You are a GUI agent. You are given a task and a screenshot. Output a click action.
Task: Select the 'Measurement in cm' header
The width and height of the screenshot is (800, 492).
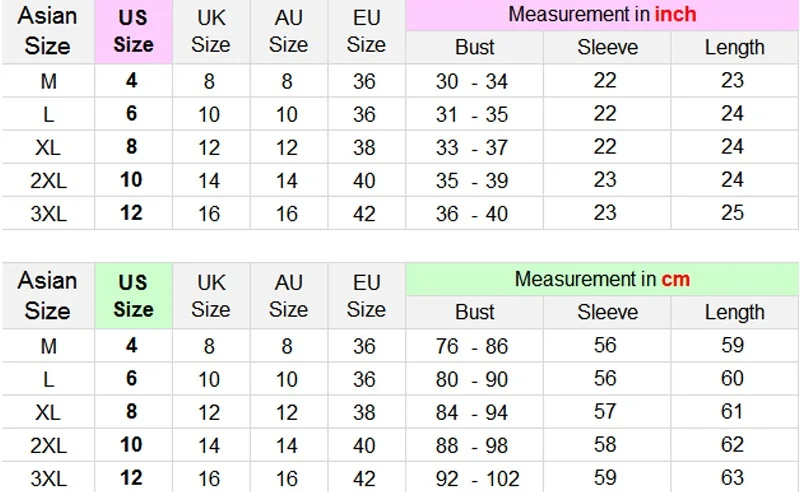coord(602,279)
